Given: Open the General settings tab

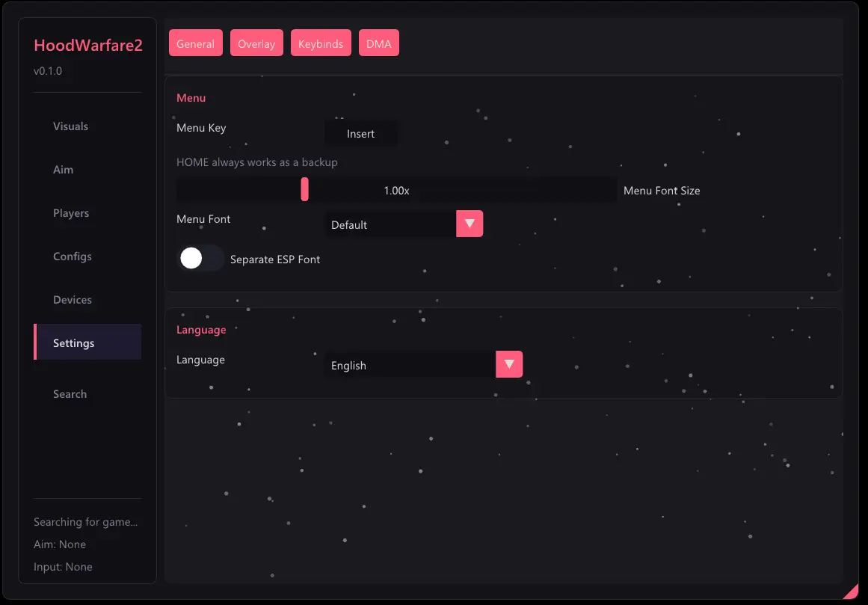Looking at the screenshot, I should pyautogui.click(x=195, y=43).
